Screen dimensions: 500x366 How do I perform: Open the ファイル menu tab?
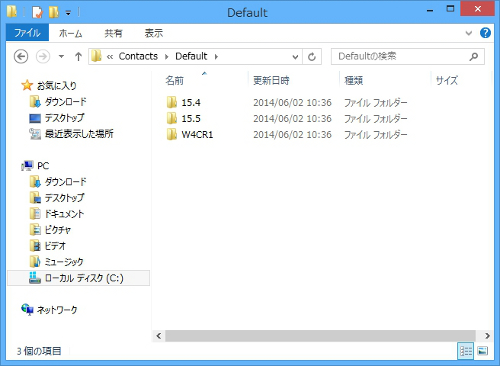tap(27, 33)
